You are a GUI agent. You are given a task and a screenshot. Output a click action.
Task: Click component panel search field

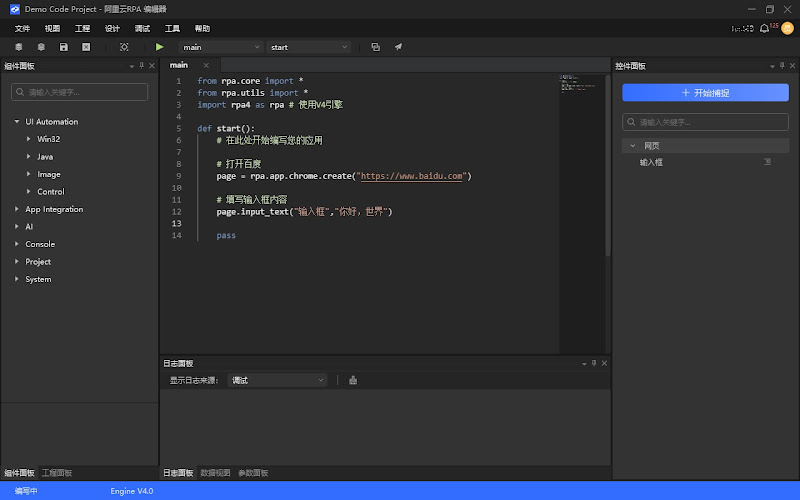click(80, 92)
